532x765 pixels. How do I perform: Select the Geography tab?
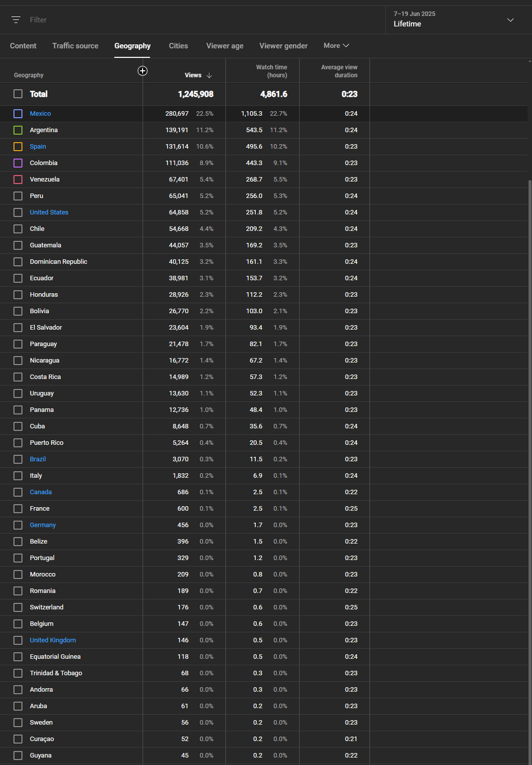(133, 46)
